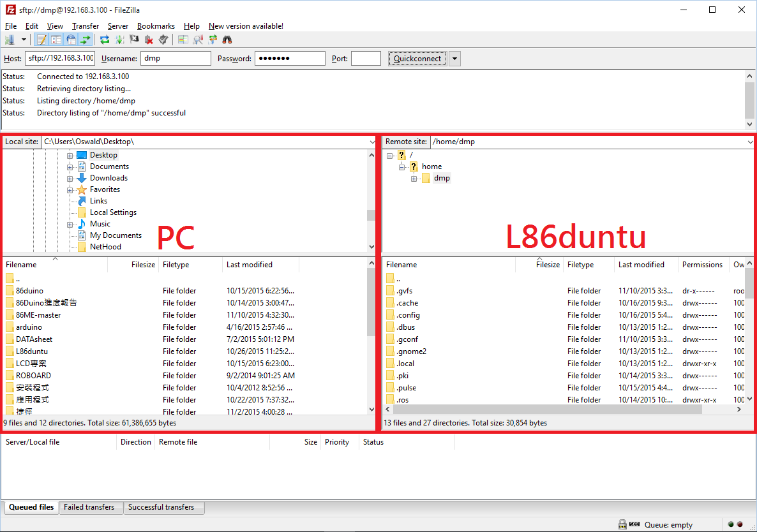Click the folder icon beside ROBOARD
This screenshot has height=532, width=757.
click(x=10, y=375)
